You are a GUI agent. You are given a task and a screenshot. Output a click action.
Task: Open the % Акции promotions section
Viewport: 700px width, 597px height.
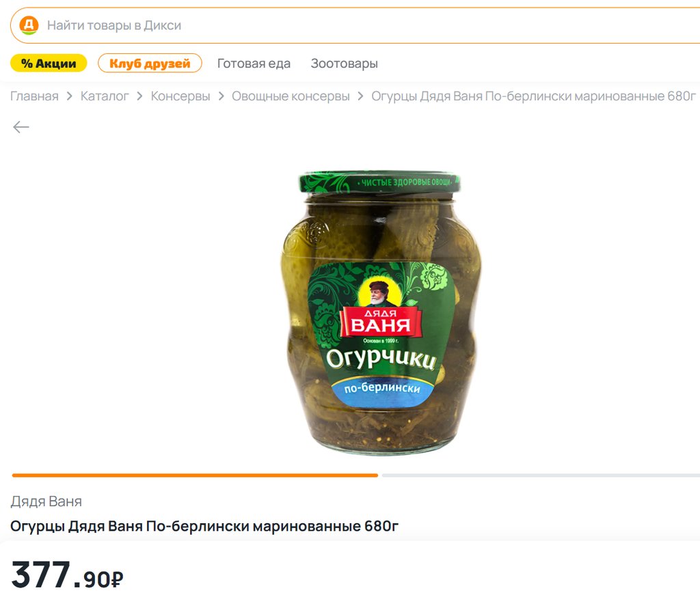pos(49,64)
